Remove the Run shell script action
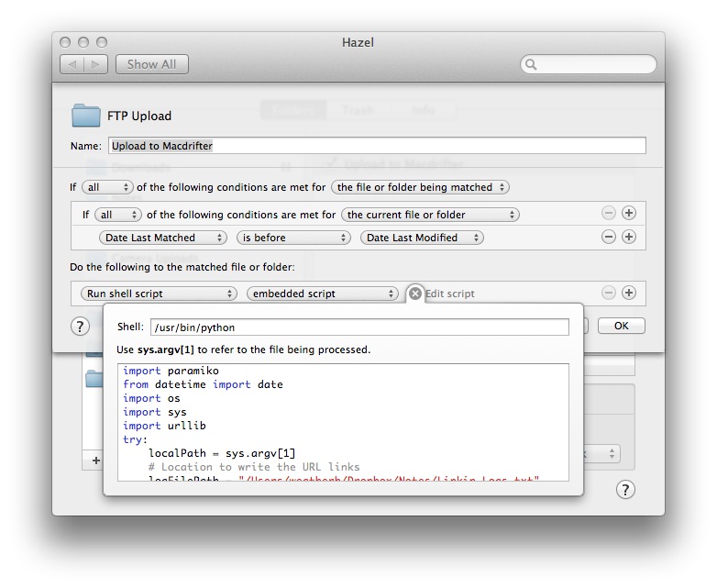Viewport: 717px width, 588px height. click(x=608, y=293)
